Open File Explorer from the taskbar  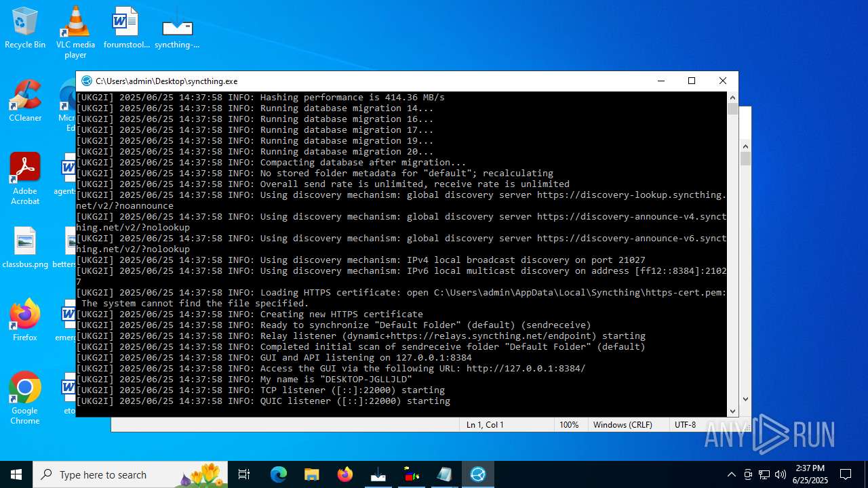311,474
